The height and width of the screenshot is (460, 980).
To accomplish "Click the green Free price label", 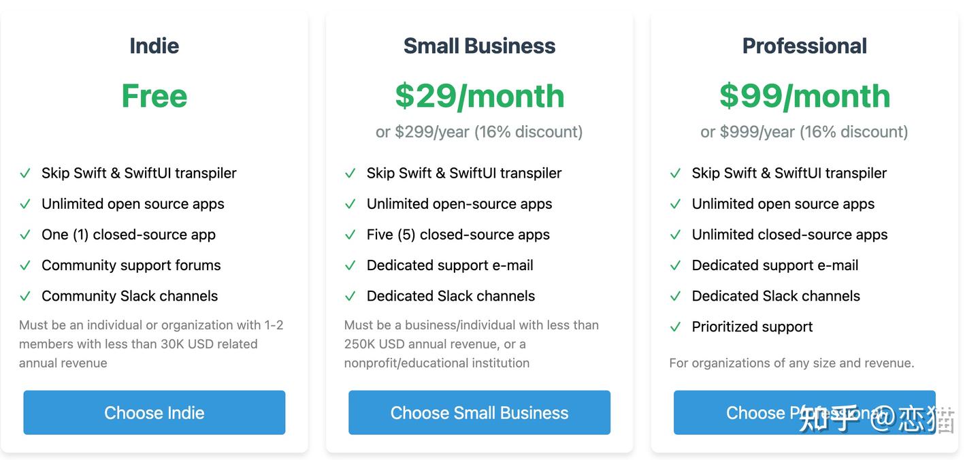I will (x=154, y=96).
